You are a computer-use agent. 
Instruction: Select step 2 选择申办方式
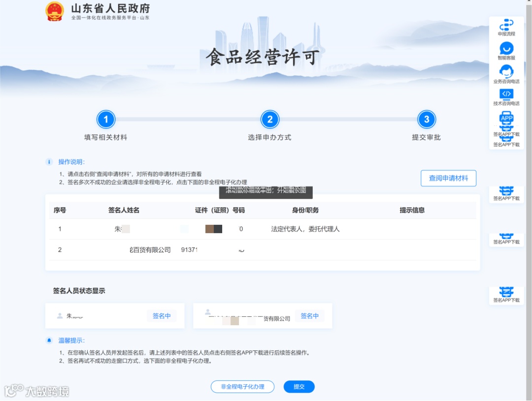tap(270, 119)
